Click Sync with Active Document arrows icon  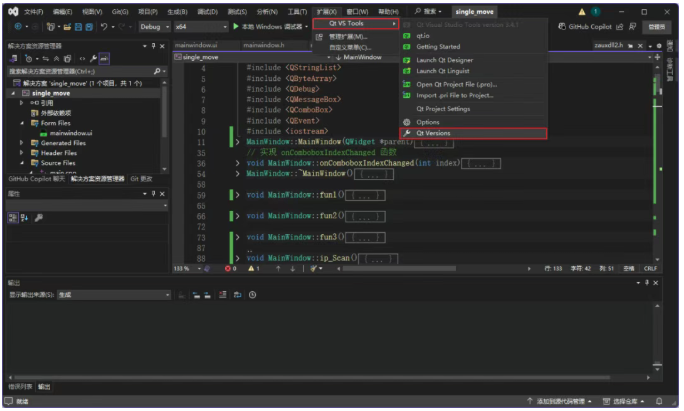tap(45, 58)
